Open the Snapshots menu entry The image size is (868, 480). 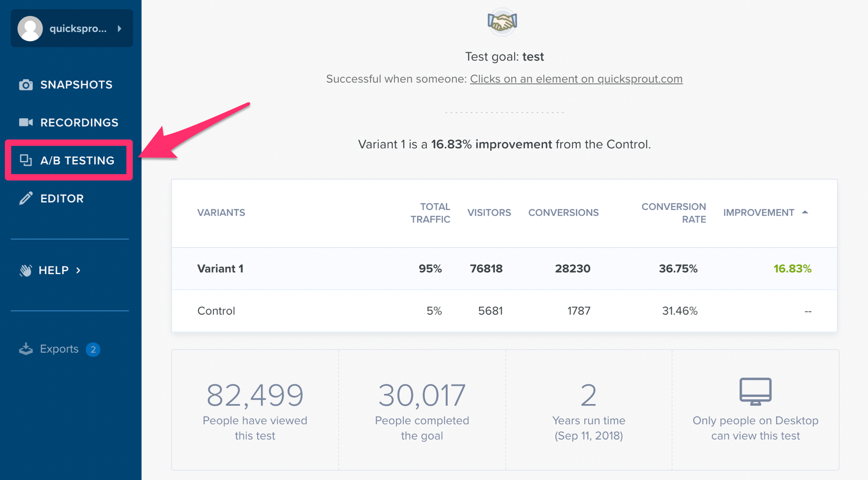tap(76, 84)
